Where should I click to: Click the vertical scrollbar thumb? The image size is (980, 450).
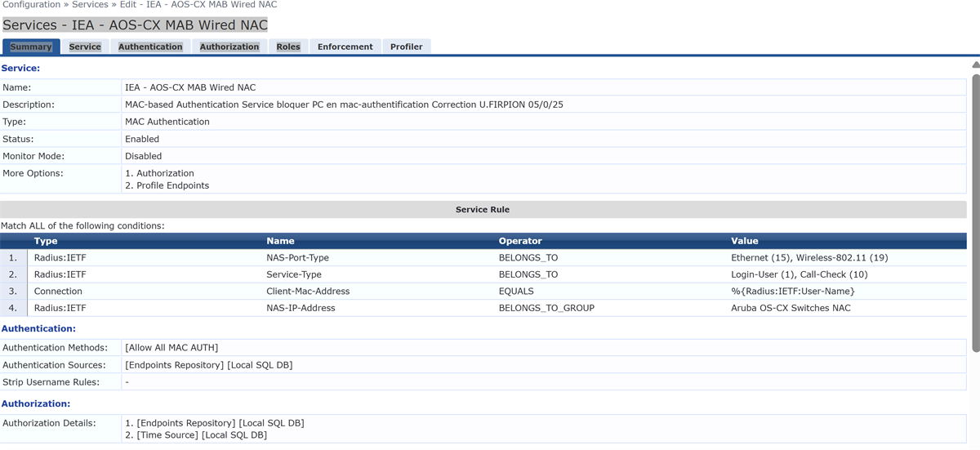(x=975, y=212)
